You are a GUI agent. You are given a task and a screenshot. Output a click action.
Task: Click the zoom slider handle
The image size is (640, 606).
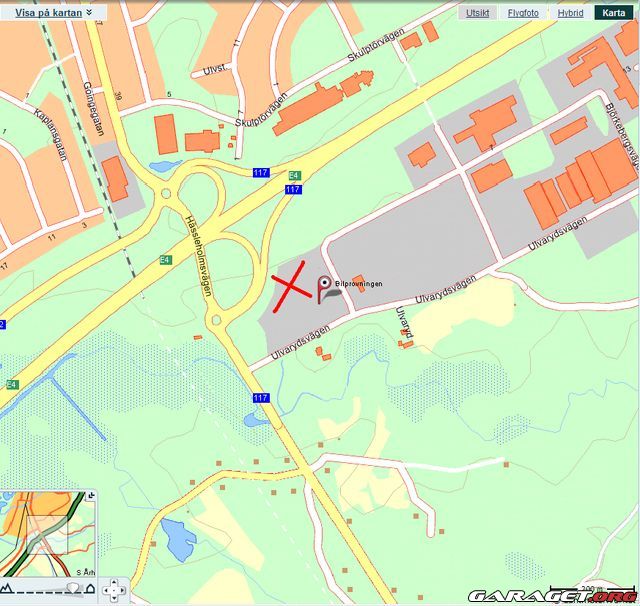coord(73,588)
